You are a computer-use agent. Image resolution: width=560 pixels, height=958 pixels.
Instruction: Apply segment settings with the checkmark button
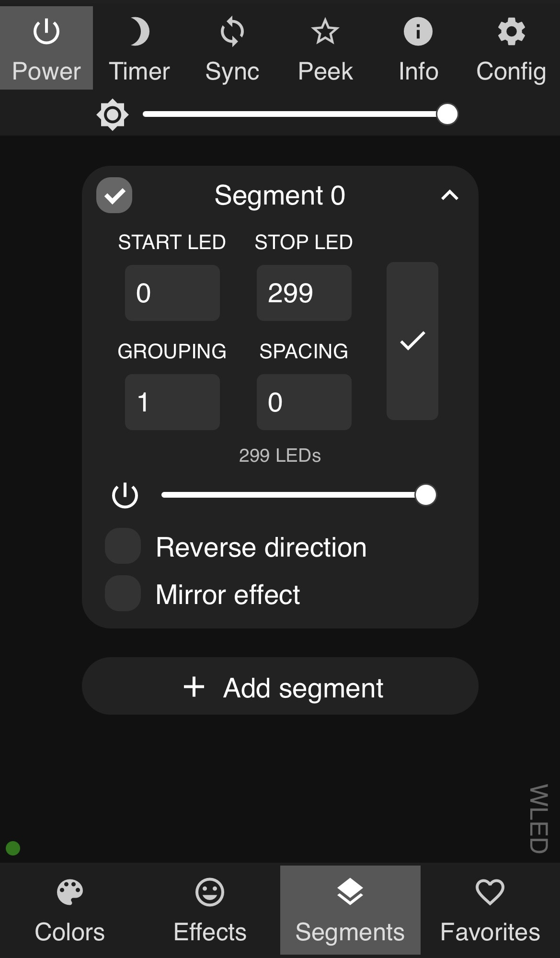412,341
